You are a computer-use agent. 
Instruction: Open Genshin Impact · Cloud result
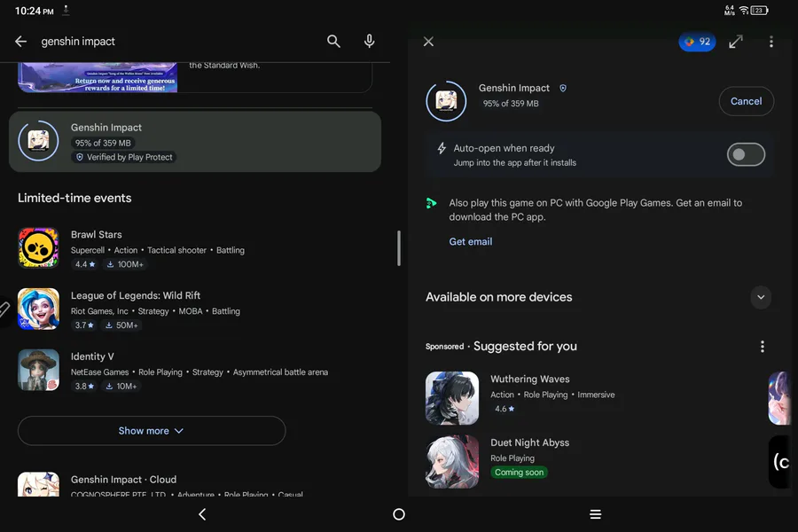click(195, 483)
